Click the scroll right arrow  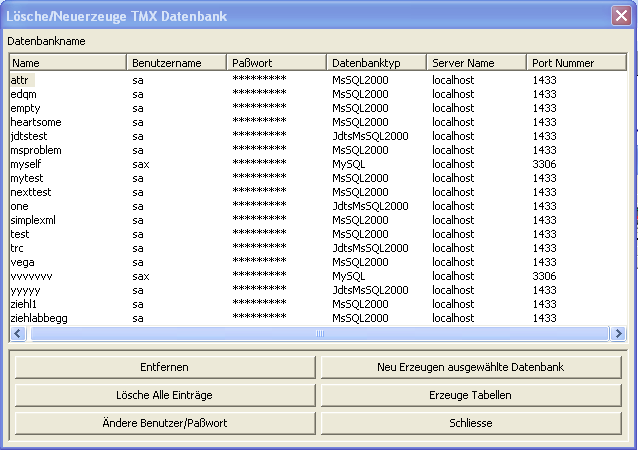[617, 333]
